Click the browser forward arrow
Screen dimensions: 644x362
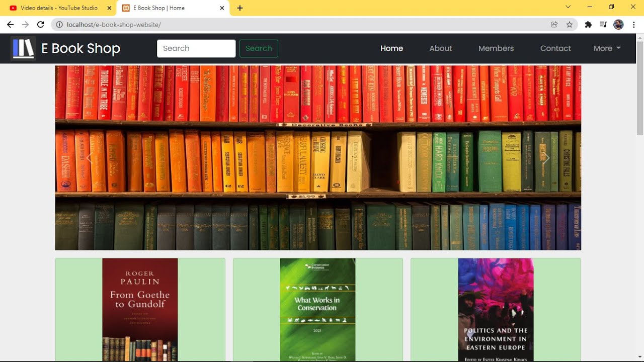(25, 24)
